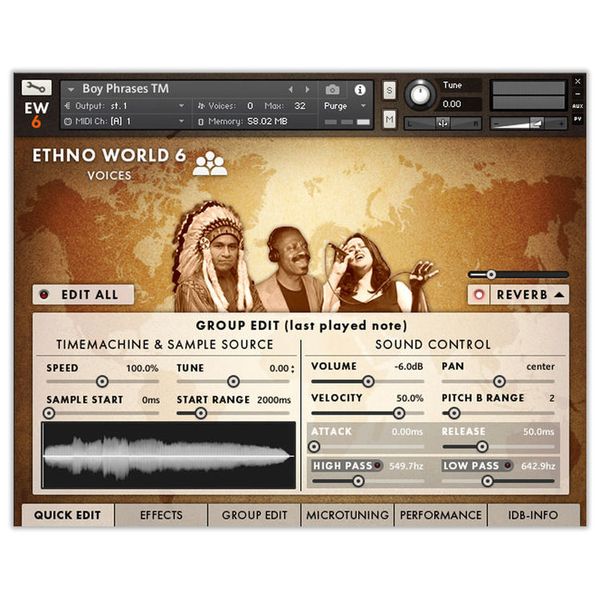Click the Speed slider handle
600x600 pixels.
[x=102, y=381]
